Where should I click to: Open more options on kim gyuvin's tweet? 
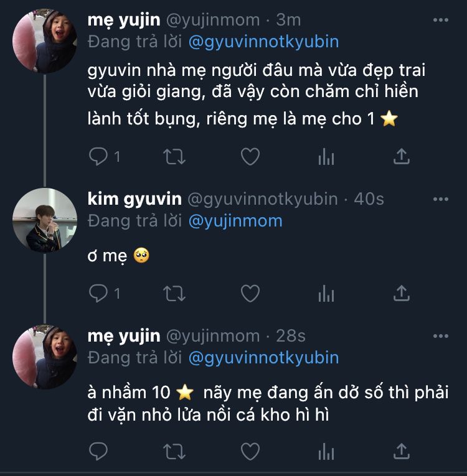[441, 199]
